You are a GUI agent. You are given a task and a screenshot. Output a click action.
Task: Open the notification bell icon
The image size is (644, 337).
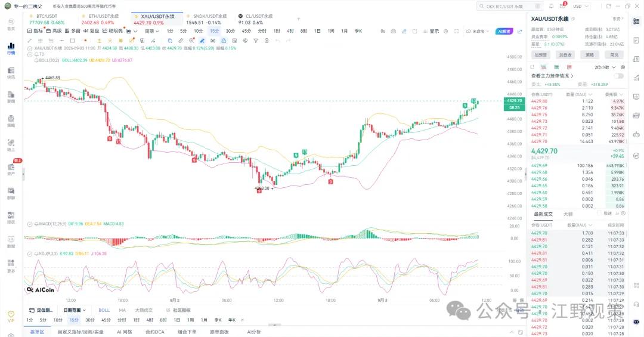tap(551, 6)
